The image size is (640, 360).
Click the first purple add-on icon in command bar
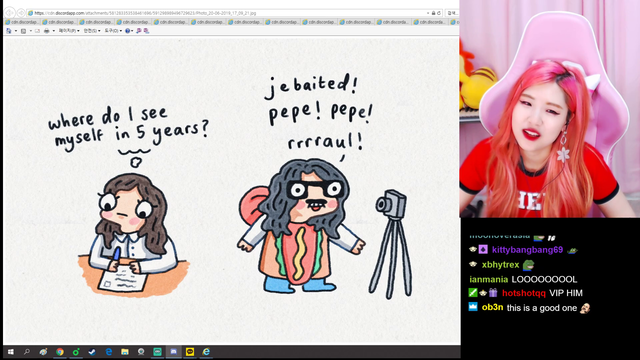pos(139,31)
